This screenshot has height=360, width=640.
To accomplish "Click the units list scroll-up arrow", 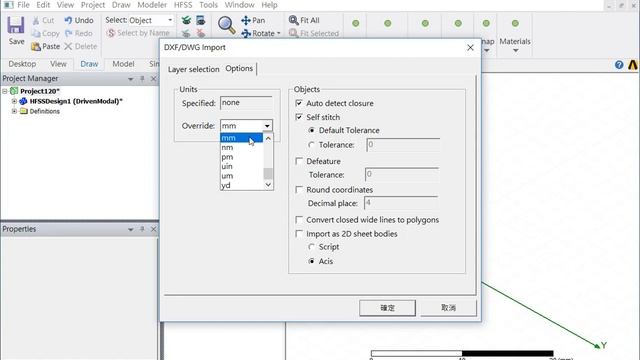I will 268,138.
